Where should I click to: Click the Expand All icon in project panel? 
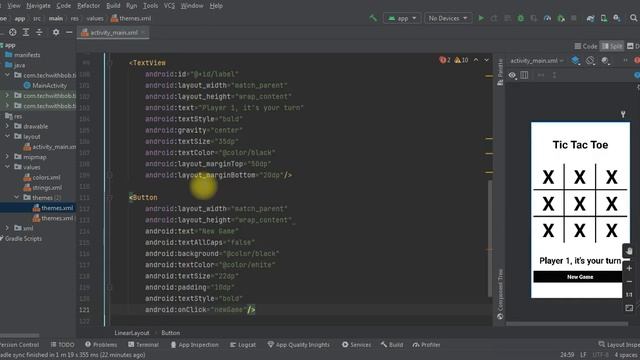(26, 32)
